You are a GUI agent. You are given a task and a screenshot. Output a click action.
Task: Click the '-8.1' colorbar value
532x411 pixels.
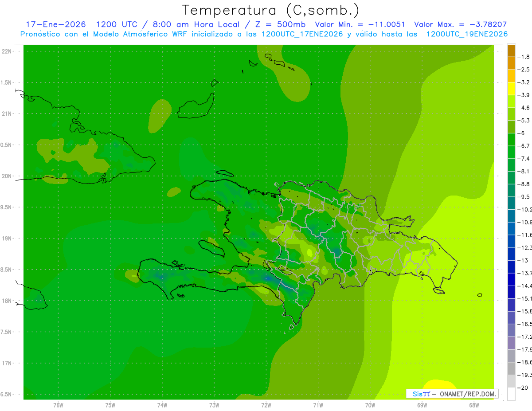[524, 172]
